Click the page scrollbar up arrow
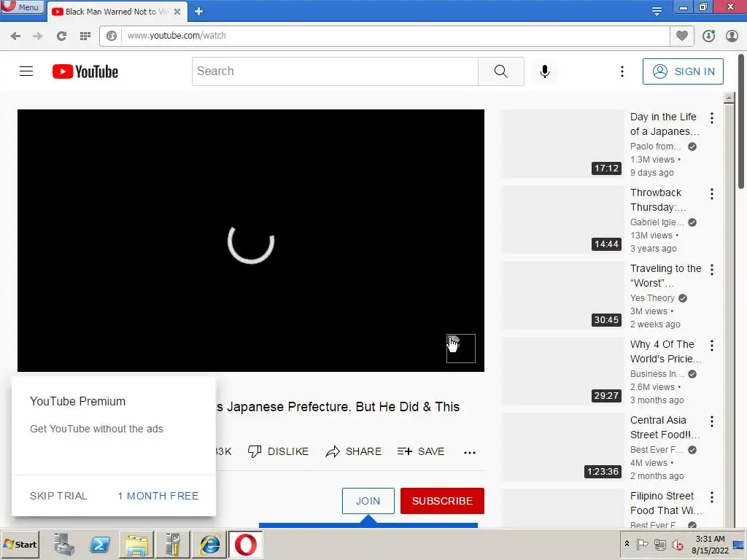 pyautogui.click(x=729, y=98)
